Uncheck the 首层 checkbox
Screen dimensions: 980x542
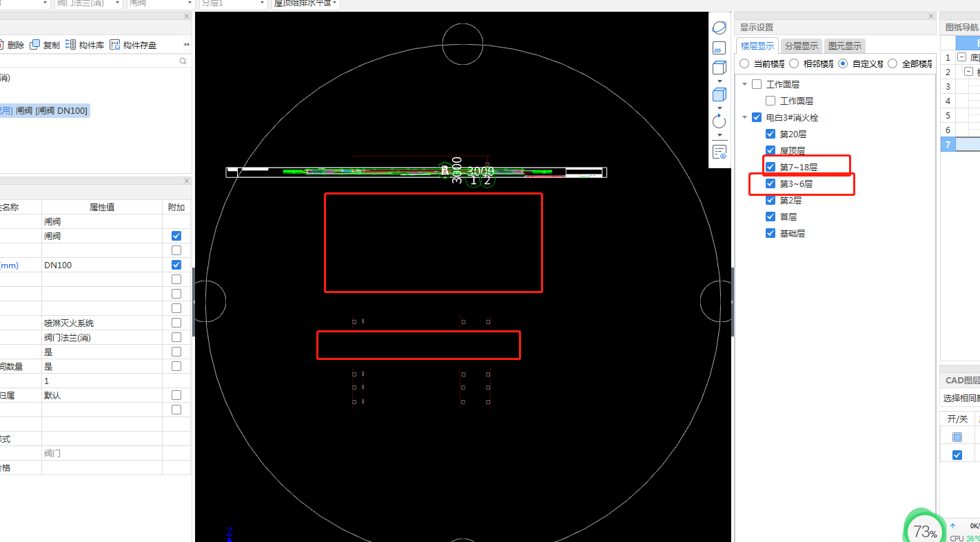tap(770, 217)
